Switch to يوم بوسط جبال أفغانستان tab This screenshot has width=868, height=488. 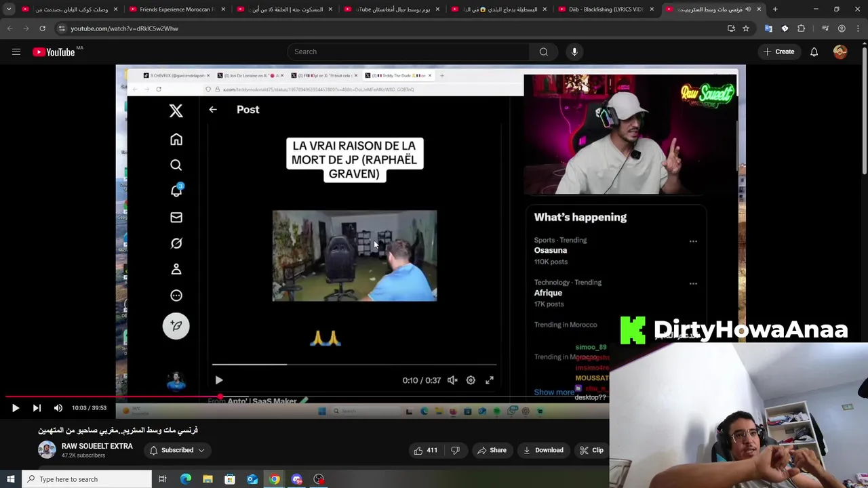[x=391, y=9]
